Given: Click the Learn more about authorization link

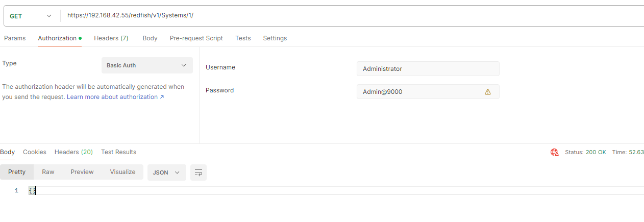Looking at the screenshot, I should (x=115, y=97).
